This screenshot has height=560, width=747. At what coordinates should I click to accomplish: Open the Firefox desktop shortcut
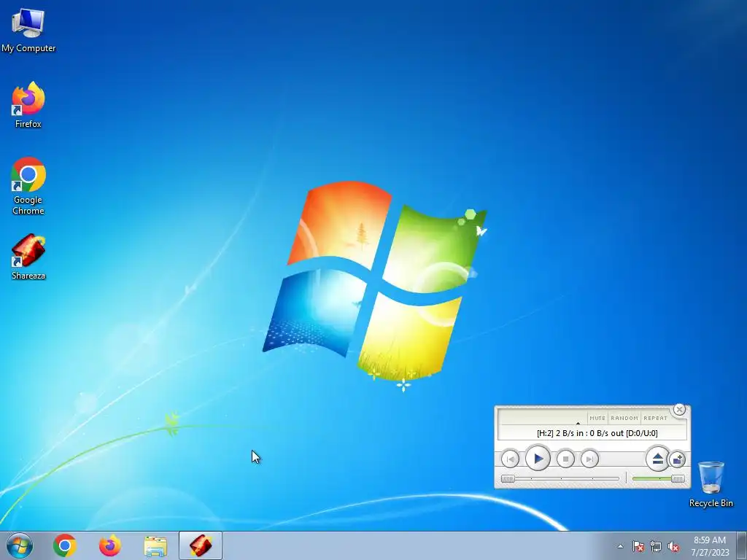(28, 105)
